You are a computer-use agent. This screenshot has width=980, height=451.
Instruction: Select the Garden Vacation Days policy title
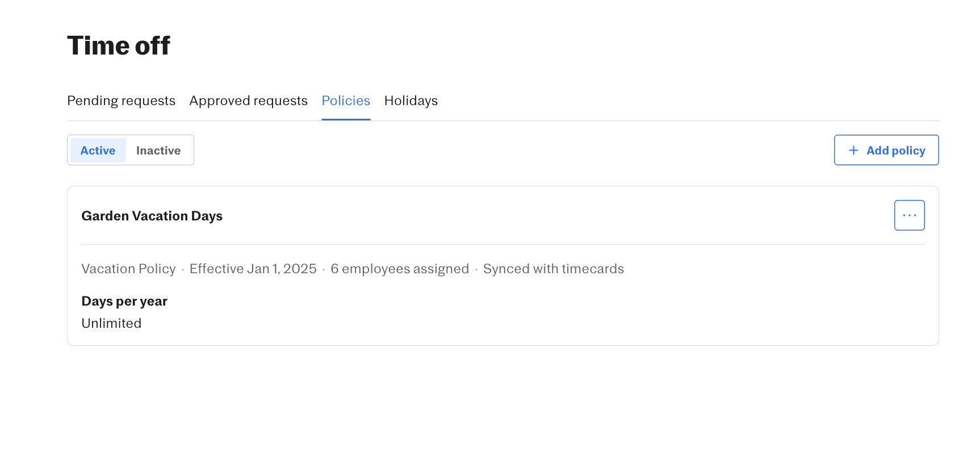click(x=152, y=215)
